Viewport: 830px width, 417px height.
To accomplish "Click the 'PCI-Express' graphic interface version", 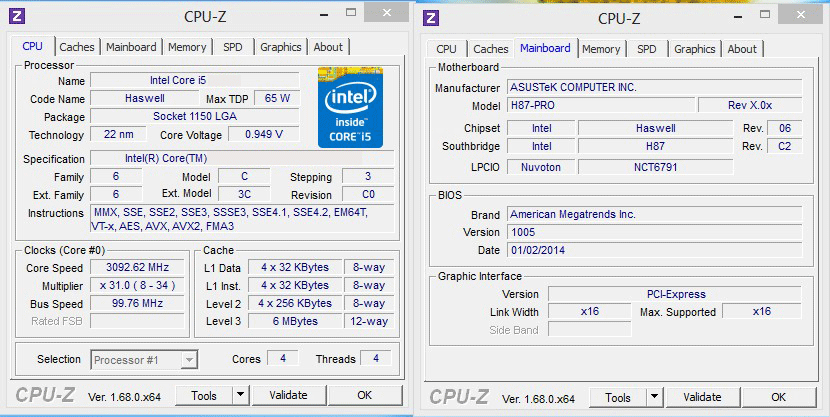I will coord(675,294).
